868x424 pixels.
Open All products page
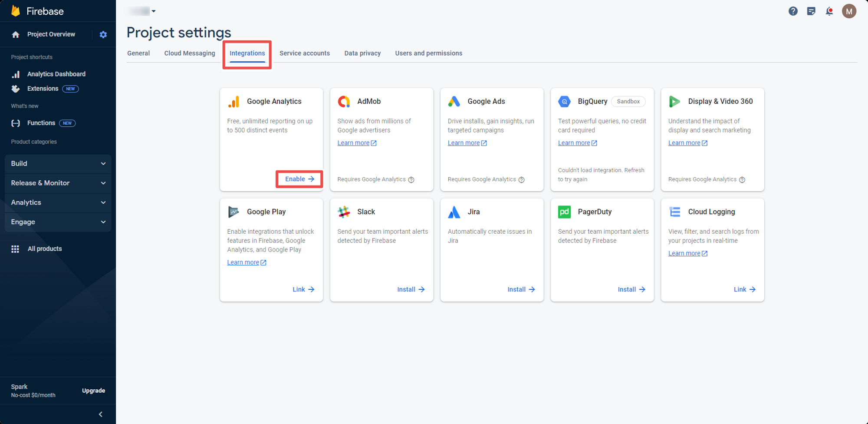coord(45,249)
